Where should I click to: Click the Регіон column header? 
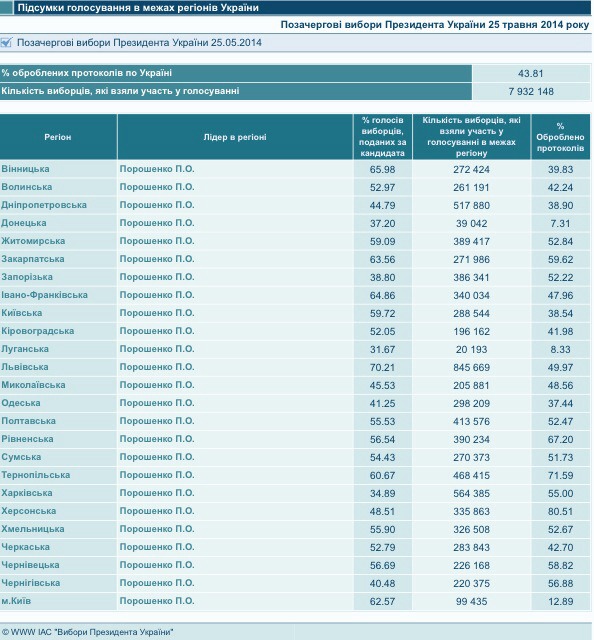[x=58, y=137]
